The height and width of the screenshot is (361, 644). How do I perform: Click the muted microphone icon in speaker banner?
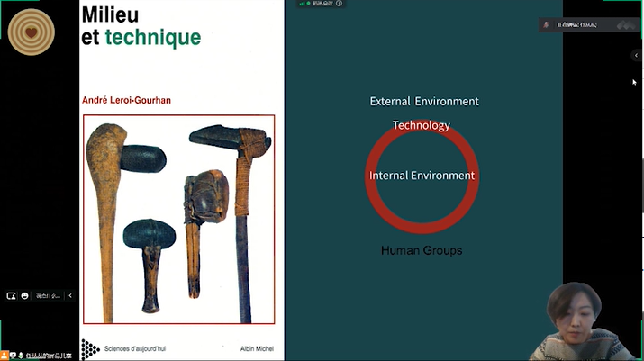pos(546,24)
